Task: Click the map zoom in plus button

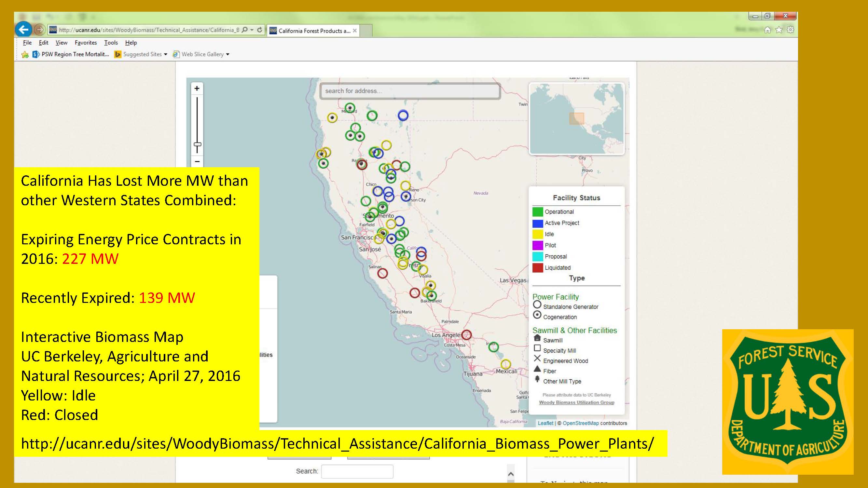Action: (x=197, y=88)
